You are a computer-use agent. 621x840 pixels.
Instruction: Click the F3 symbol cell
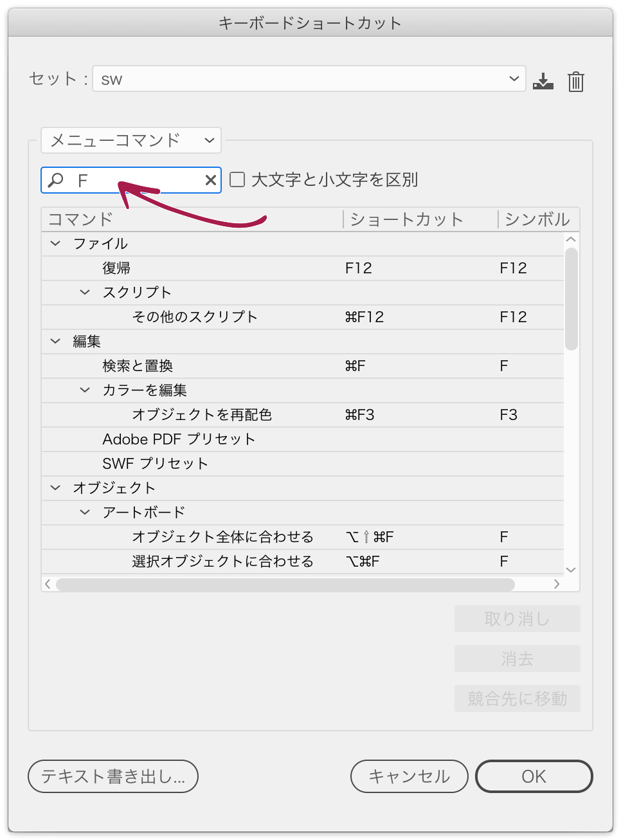click(x=509, y=415)
